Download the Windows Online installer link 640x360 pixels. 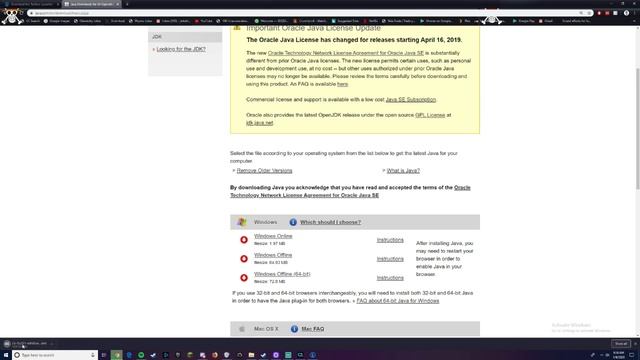(x=273, y=236)
